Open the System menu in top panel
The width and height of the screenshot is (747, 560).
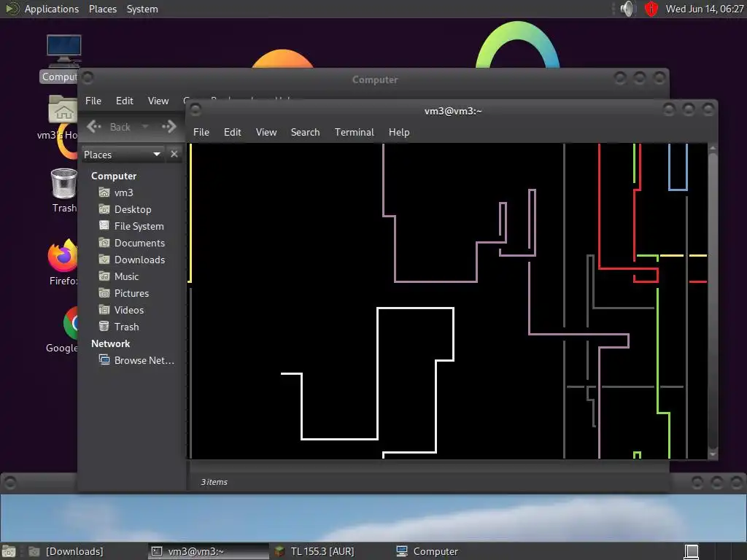[x=142, y=9]
